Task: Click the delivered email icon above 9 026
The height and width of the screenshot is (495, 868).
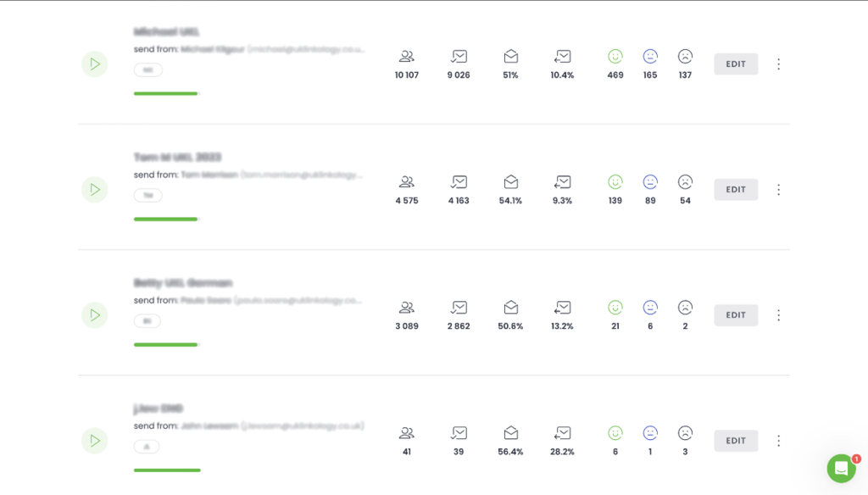Action: click(x=459, y=57)
